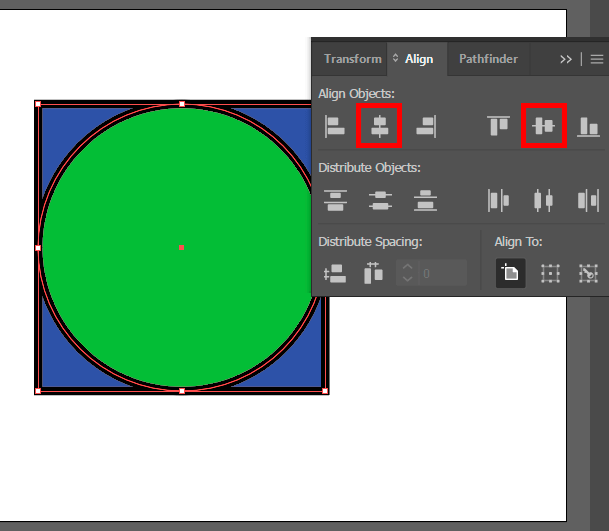Screen dimensions: 609x531
Task: Switch to the Transform tab
Action: (x=353, y=59)
